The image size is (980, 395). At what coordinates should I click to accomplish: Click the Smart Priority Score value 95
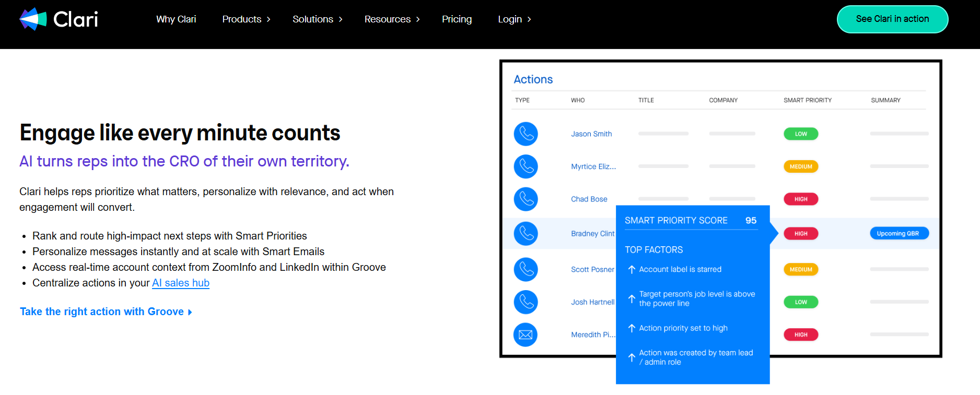(751, 221)
